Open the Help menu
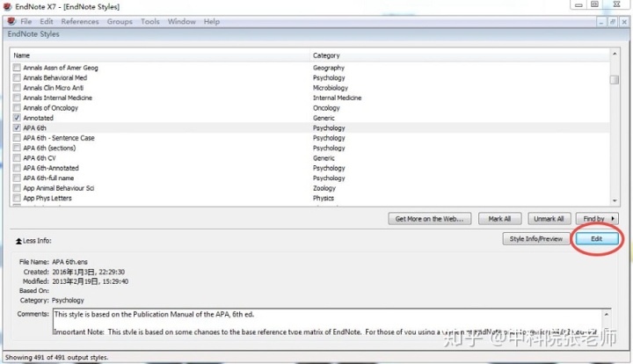Viewport: 633px width, 364px height. [x=212, y=21]
